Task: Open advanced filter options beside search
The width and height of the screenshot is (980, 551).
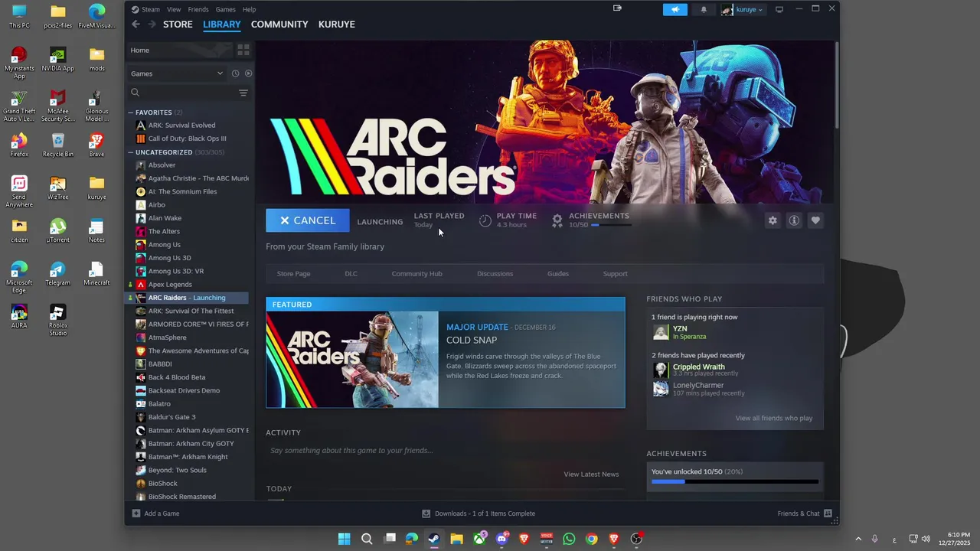Action: (243, 93)
